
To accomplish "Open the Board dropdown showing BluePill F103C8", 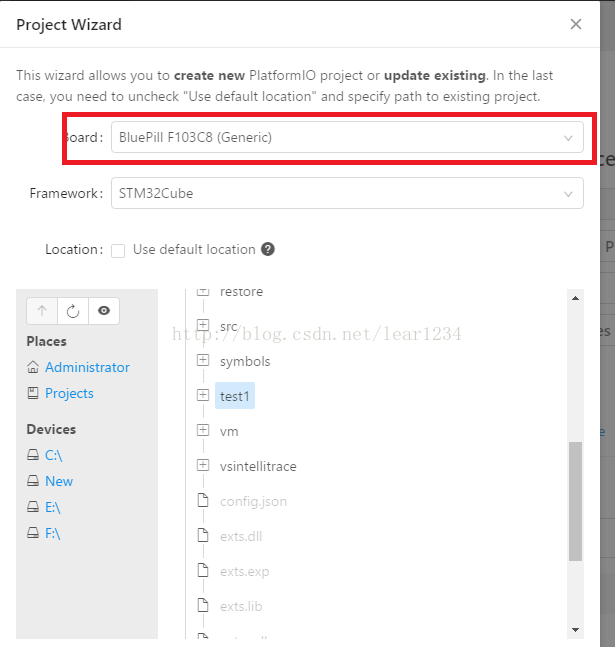I will pyautogui.click(x=347, y=137).
